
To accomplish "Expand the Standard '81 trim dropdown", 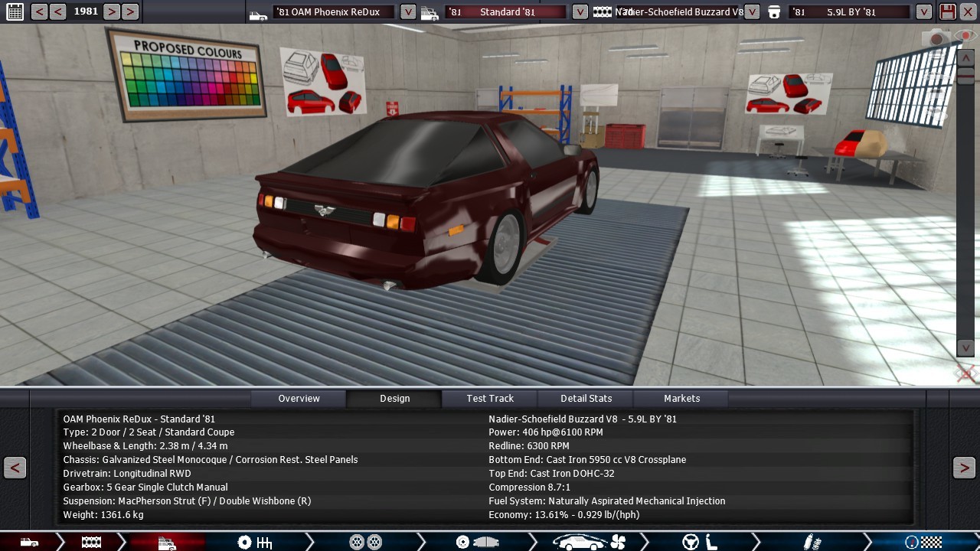I will point(580,11).
